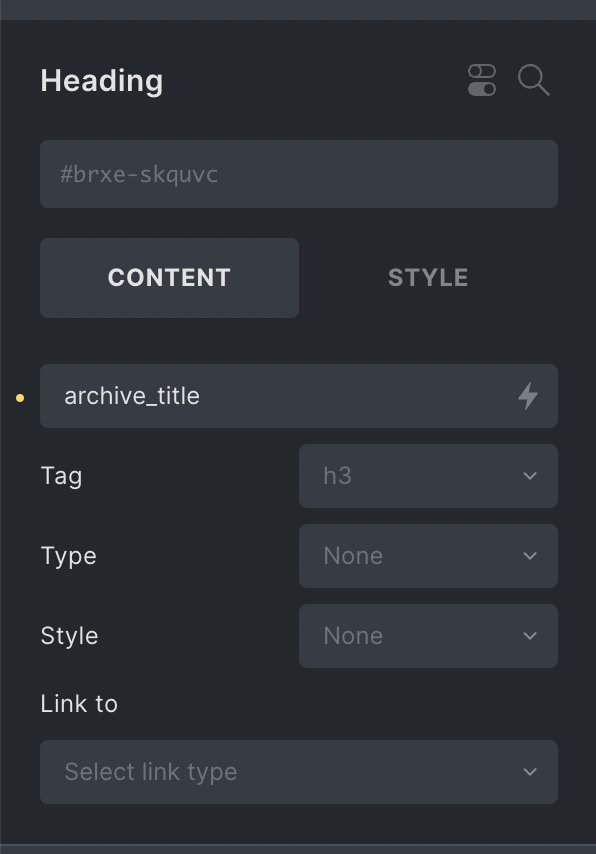Click the Link to label
This screenshot has height=854, width=596.
[x=79, y=703]
